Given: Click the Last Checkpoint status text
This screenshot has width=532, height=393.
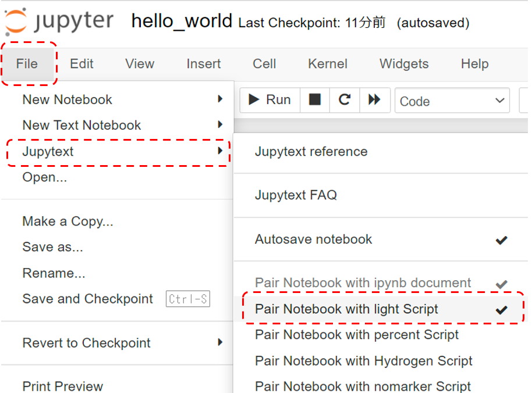Looking at the screenshot, I should click(x=312, y=23).
